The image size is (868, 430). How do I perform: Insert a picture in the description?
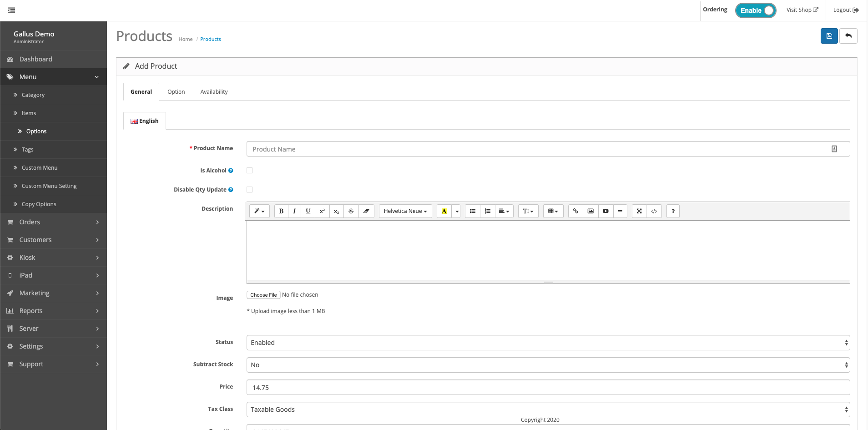590,211
